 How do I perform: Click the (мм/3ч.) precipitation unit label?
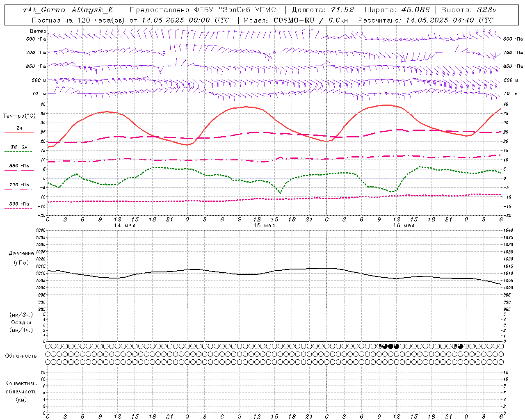click(21, 315)
